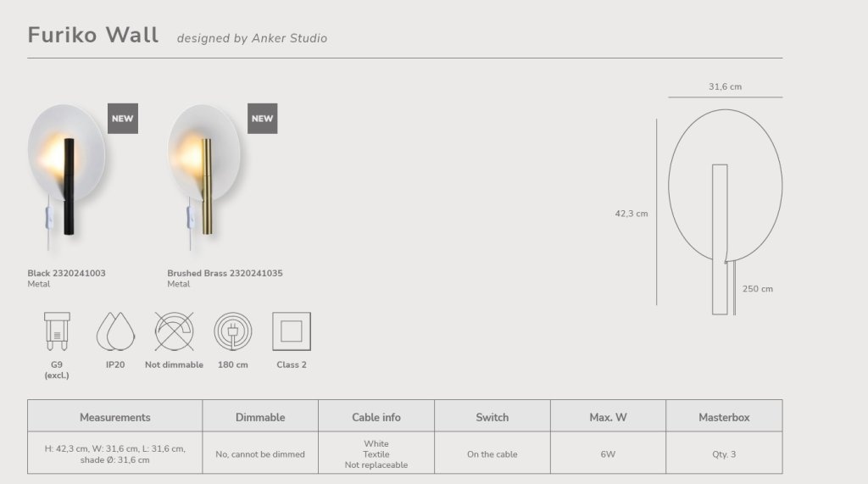Click the 'White Textile Not replaceable' cell
The height and width of the screenshot is (484, 868).
pos(376,454)
